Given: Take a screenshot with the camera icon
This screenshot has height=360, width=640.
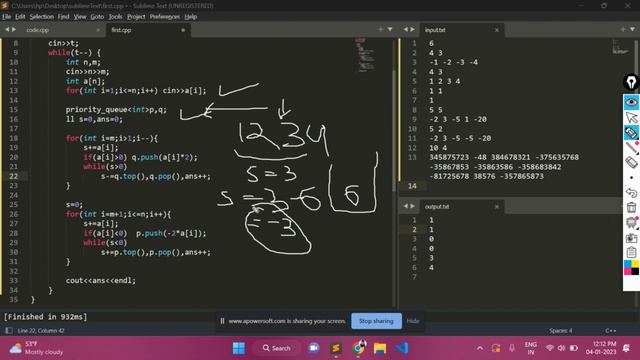Looking at the screenshot, I should (631, 238).
